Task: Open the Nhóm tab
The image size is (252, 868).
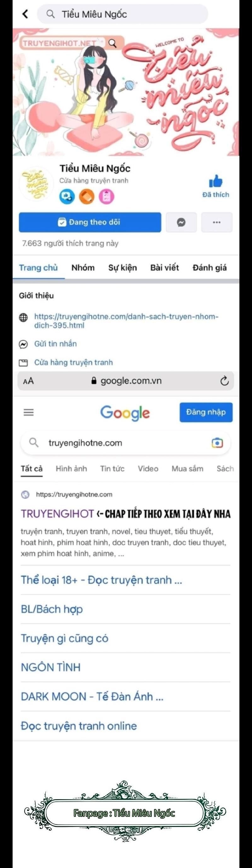Action: pos(83,268)
